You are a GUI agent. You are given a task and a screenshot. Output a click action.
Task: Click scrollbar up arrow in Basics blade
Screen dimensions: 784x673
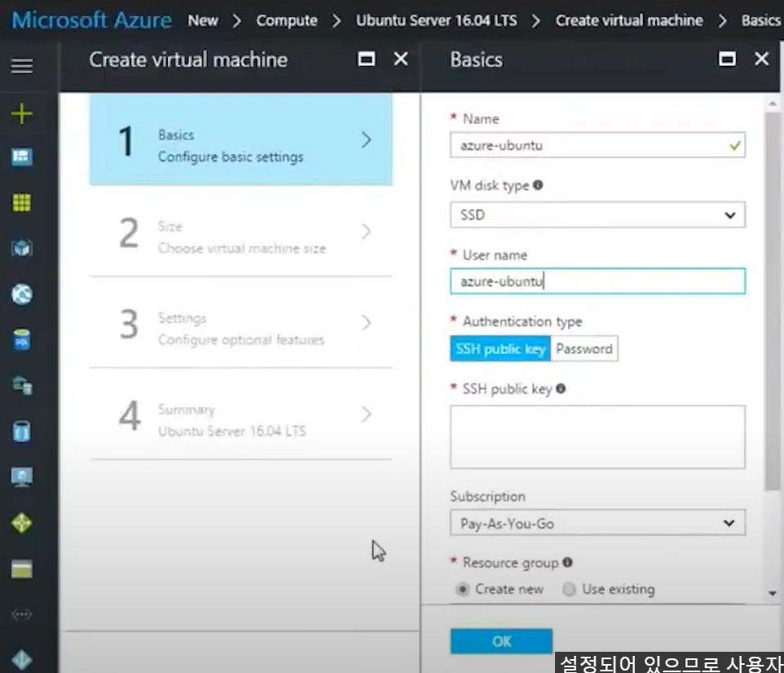773,103
